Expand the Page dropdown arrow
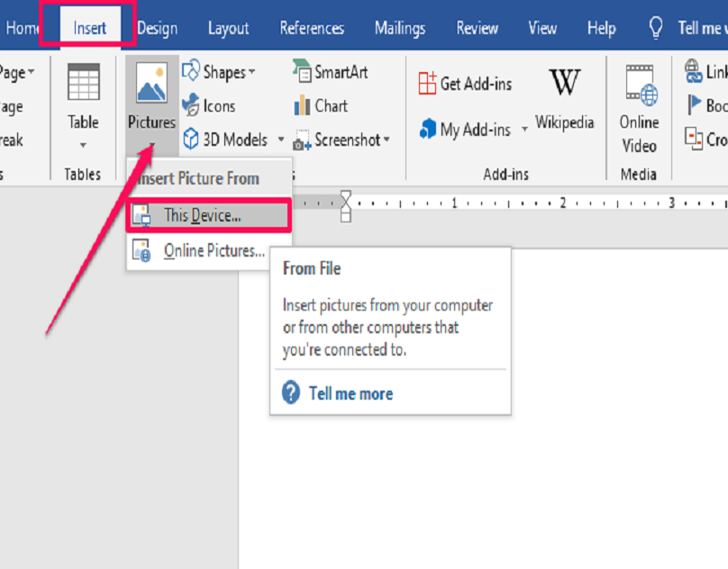The width and height of the screenshot is (728, 569). point(31,72)
